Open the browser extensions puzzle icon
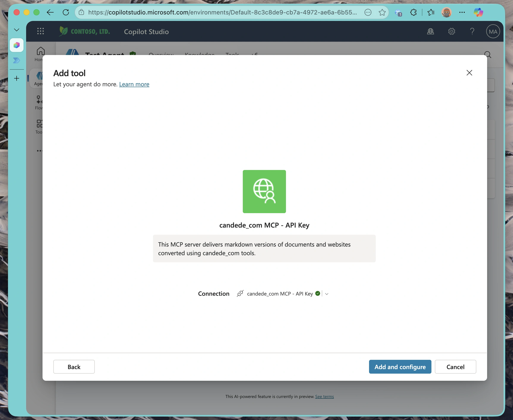Screen dimensions: 513x420 coord(413,12)
